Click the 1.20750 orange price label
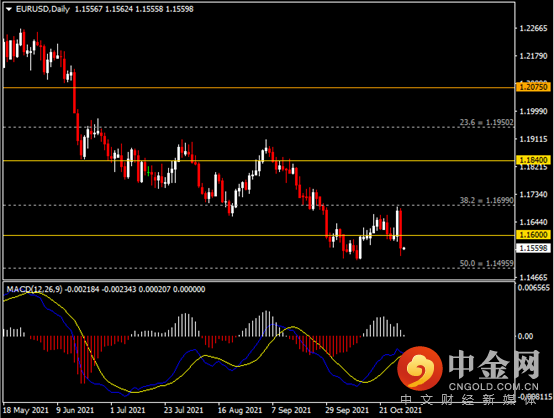The image size is (554, 418). click(534, 87)
